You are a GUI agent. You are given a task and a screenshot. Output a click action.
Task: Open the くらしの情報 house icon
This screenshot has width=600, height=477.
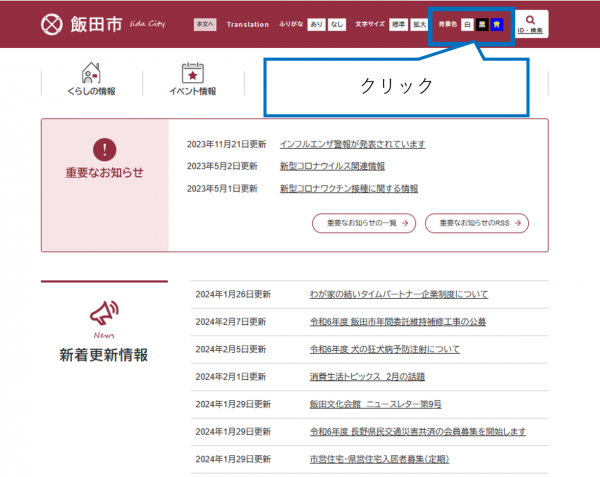pos(91,72)
